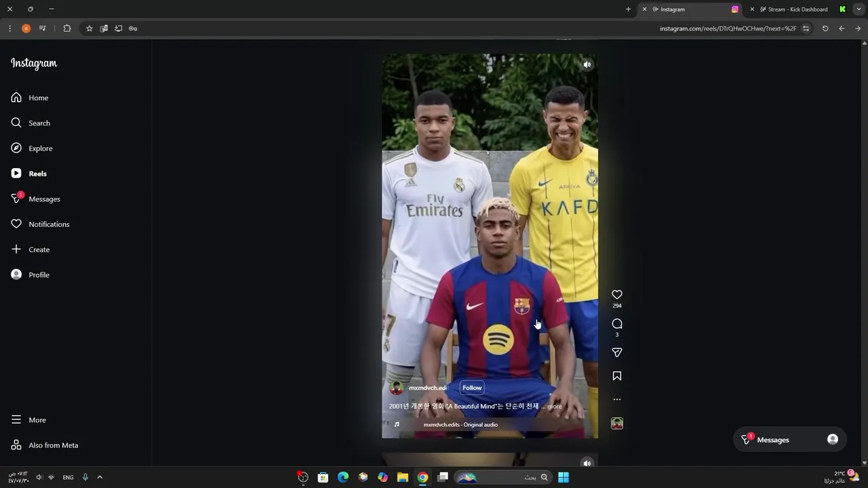The image size is (868, 488).
Task: Open mxmdvch.edits username link
Action: pyautogui.click(x=428, y=388)
